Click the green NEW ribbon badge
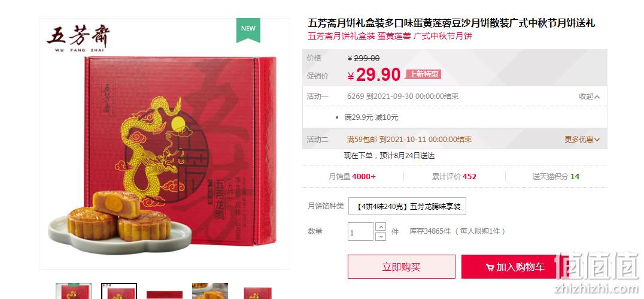 pos(248,30)
